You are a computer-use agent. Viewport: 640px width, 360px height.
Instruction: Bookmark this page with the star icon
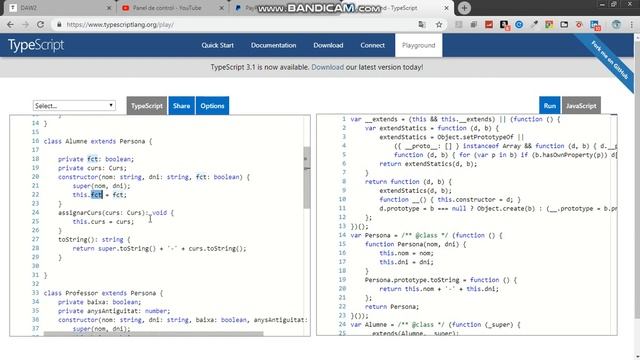tap(439, 24)
